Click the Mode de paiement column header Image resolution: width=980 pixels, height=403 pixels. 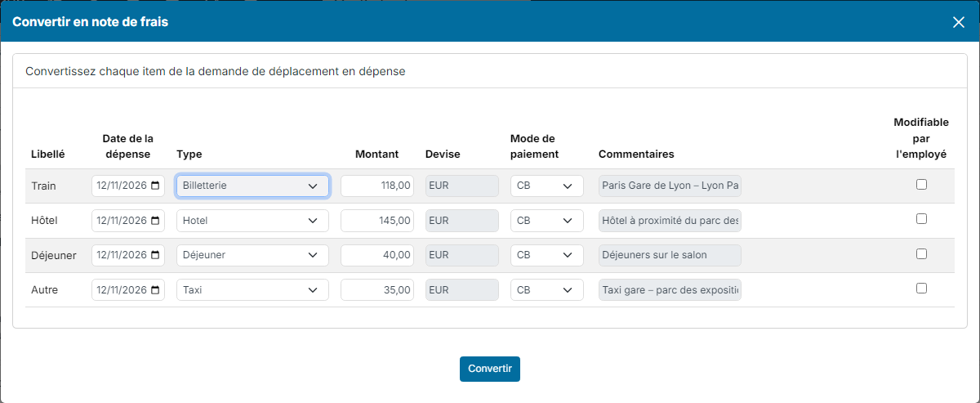pyautogui.click(x=535, y=146)
